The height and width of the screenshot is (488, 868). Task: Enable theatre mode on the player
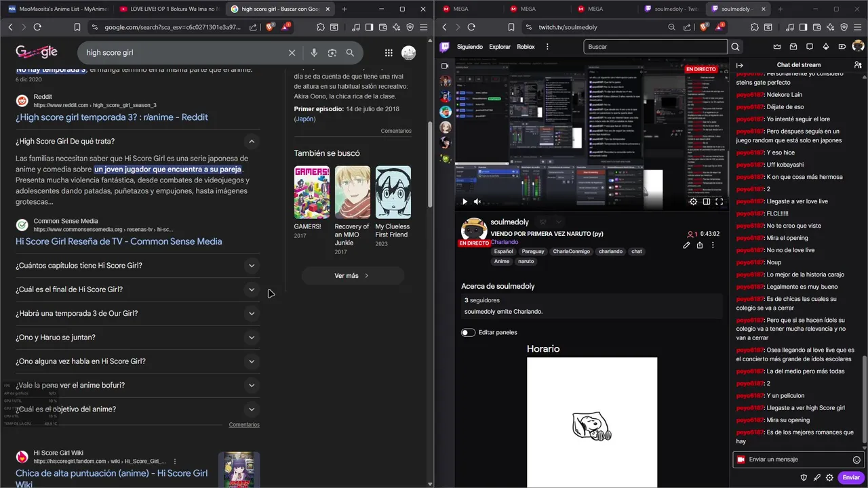[707, 201]
